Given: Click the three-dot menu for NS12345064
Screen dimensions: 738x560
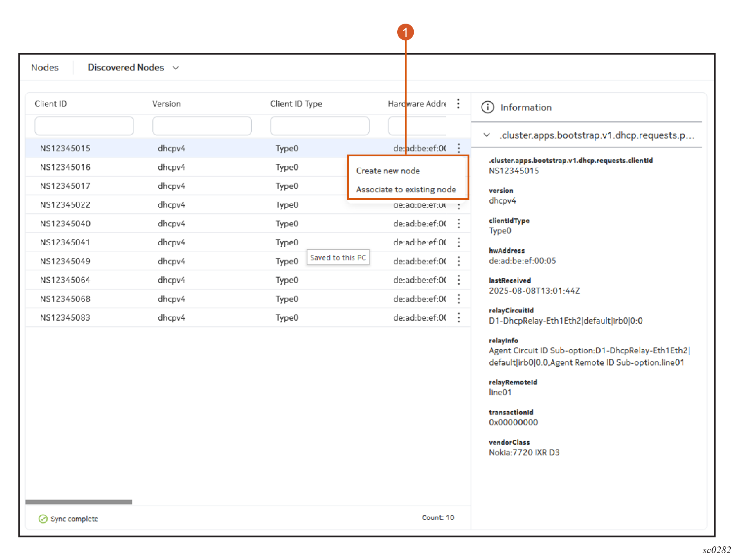Looking at the screenshot, I should click(x=459, y=280).
